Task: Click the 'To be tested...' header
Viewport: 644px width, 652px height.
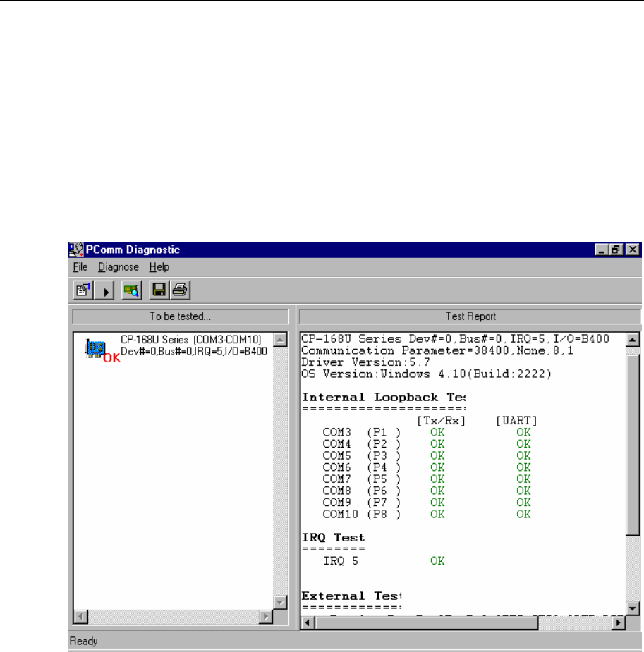Action: 180,316
